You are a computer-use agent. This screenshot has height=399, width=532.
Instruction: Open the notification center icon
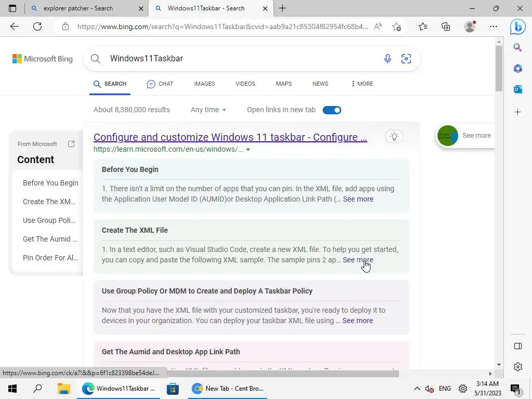[515, 390]
